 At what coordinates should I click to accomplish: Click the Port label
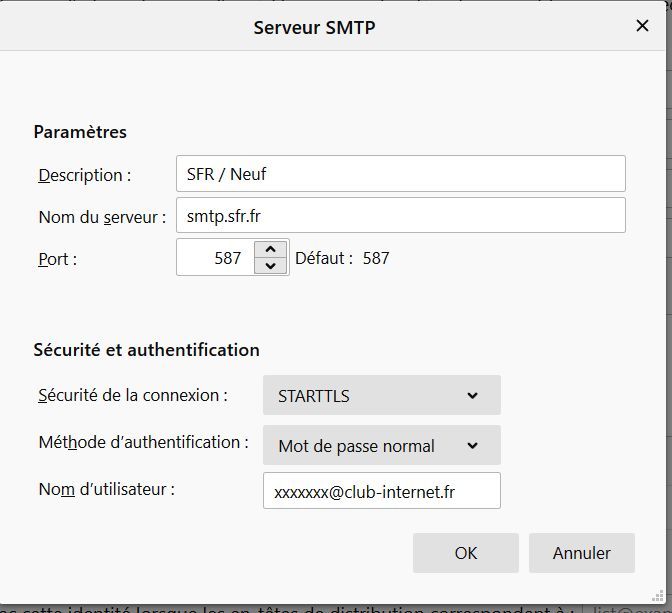(58, 258)
